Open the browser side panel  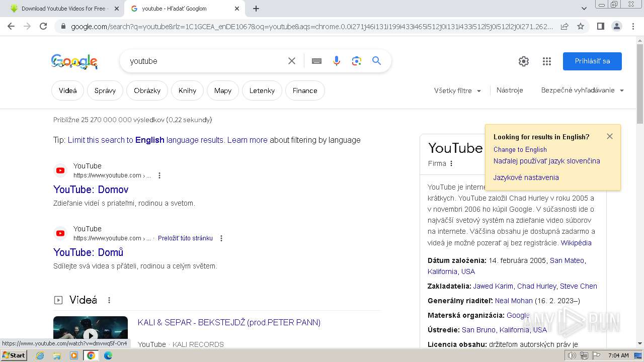tap(600, 26)
